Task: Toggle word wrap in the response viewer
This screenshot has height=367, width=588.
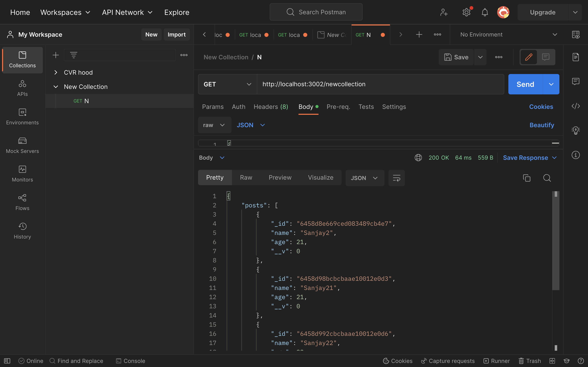Action: pos(396,178)
